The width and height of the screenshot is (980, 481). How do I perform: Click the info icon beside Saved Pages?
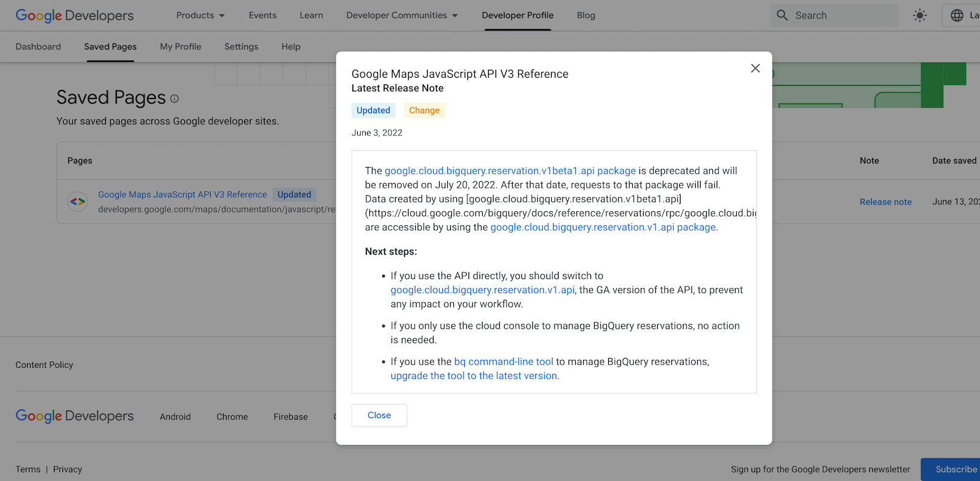tap(175, 99)
